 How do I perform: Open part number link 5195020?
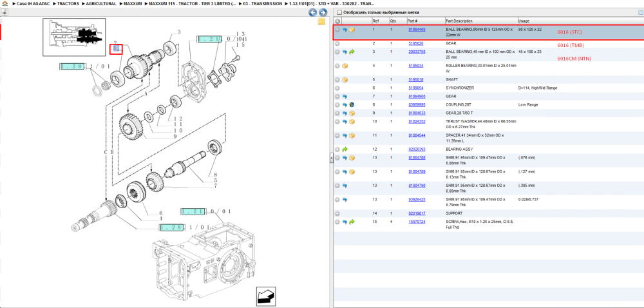415,44
